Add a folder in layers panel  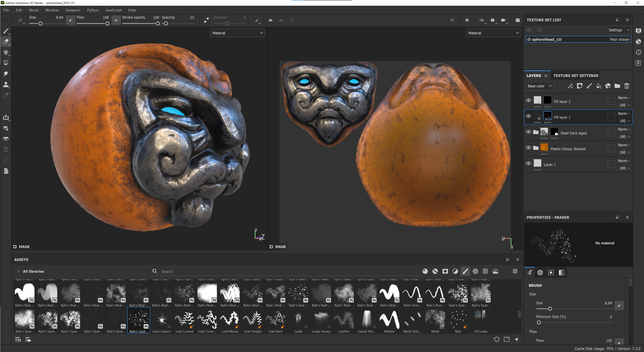point(617,86)
